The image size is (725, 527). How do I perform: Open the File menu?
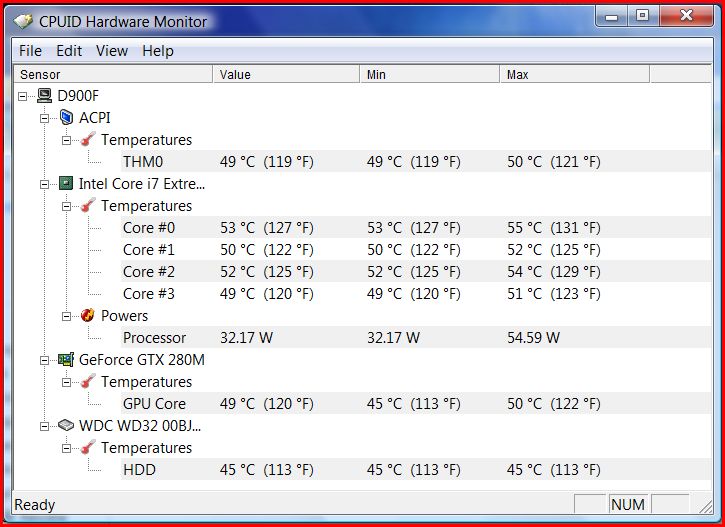pyautogui.click(x=30, y=50)
